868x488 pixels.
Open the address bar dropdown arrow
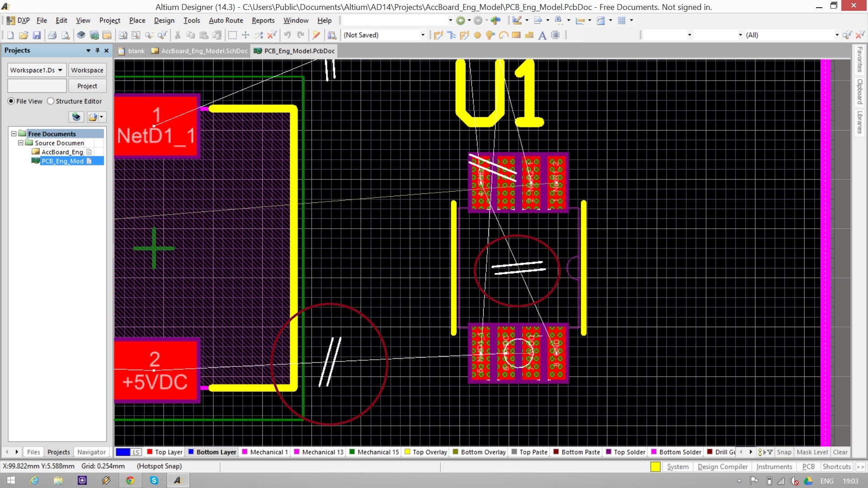coord(450,20)
